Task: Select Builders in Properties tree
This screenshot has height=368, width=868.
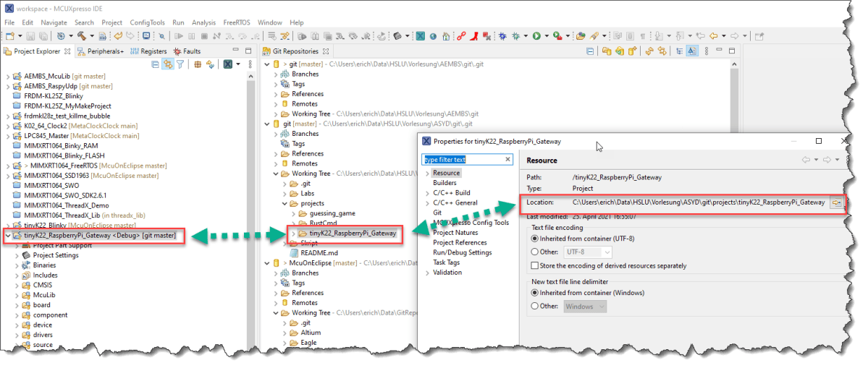Action: 444,183
